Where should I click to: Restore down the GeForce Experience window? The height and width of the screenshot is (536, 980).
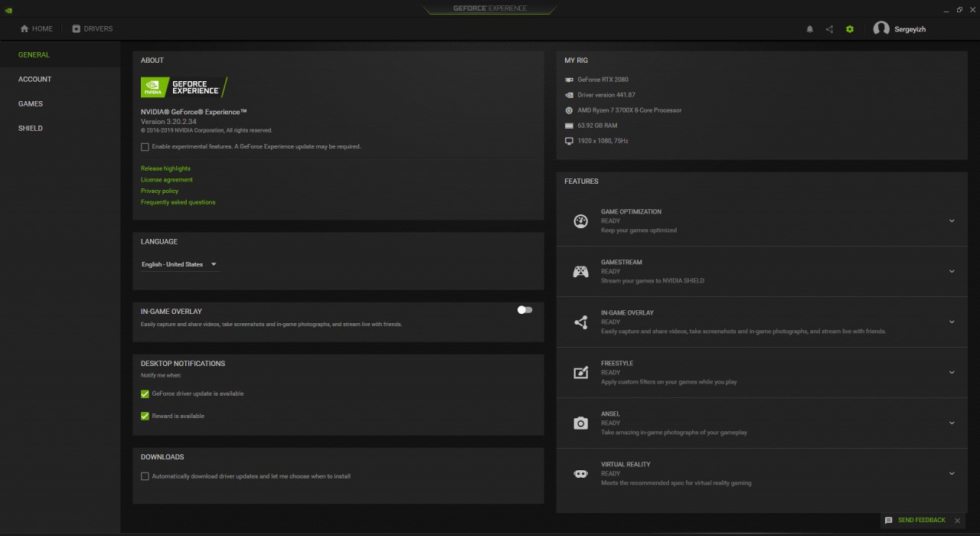point(959,9)
